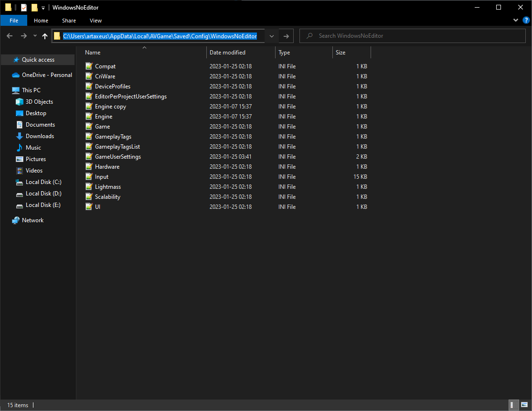This screenshot has height=411, width=532.
Task: Expand the address bar history dropdown
Action: click(x=272, y=36)
